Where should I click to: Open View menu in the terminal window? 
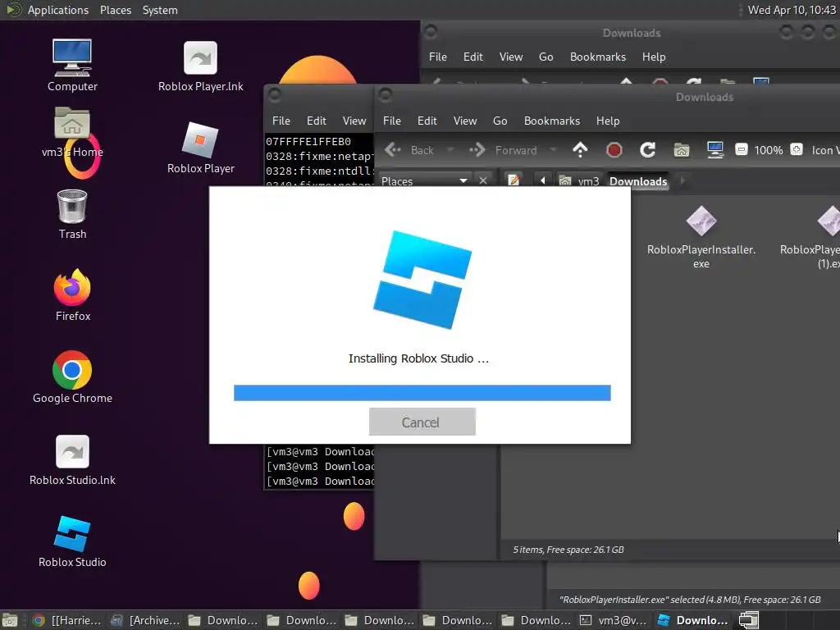354,121
